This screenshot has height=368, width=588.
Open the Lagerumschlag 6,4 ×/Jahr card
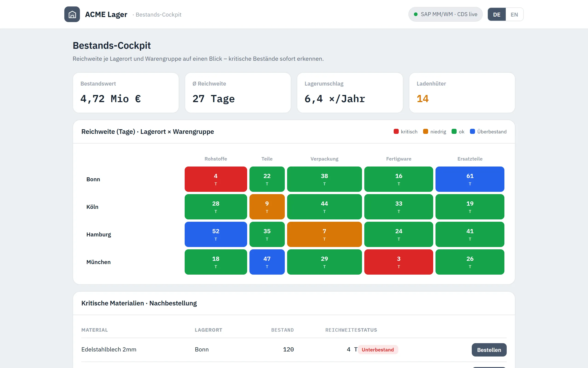click(x=350, y=93)
